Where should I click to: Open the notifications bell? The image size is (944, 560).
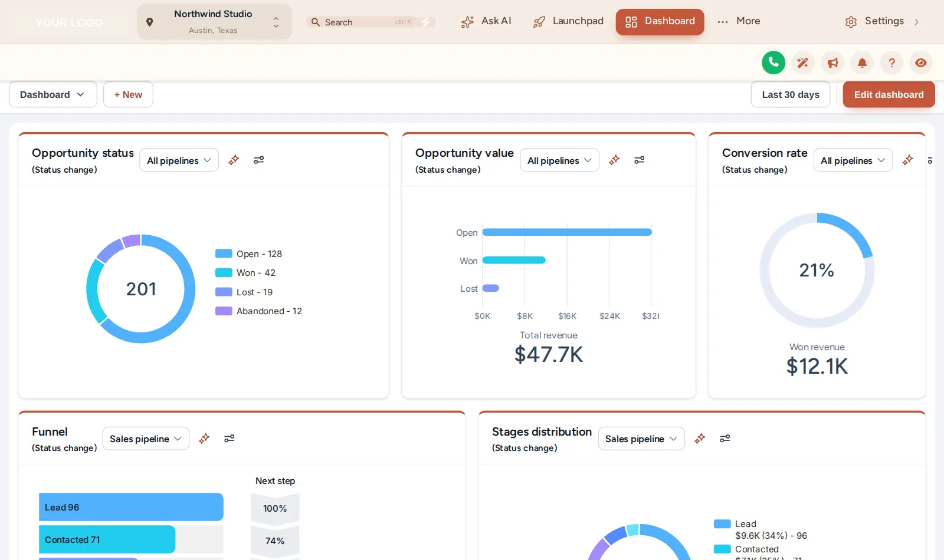[x=862, y=62]
